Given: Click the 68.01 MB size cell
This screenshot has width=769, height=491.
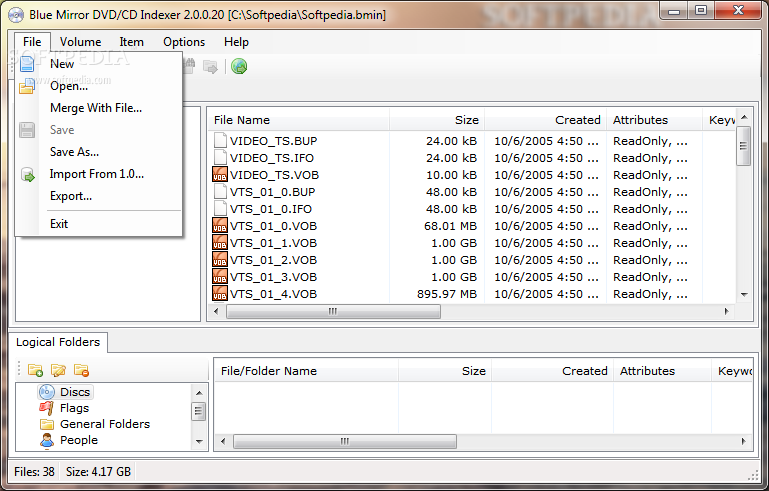Looking at the screenshot, I should tap(450, 226).
